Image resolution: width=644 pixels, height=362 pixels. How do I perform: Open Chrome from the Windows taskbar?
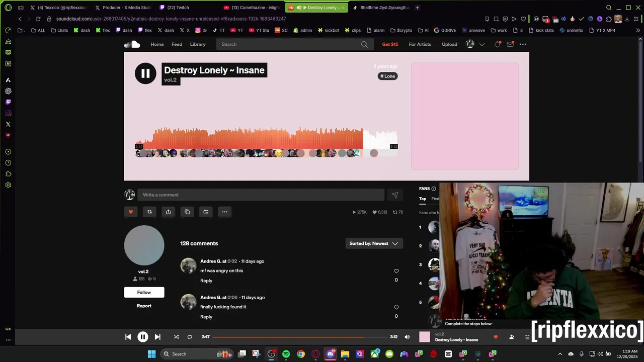pos(301,354)
